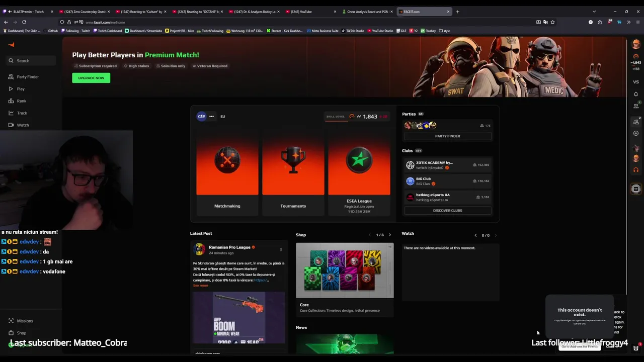Show more toolbar tools via double chevron

(628, 22)
